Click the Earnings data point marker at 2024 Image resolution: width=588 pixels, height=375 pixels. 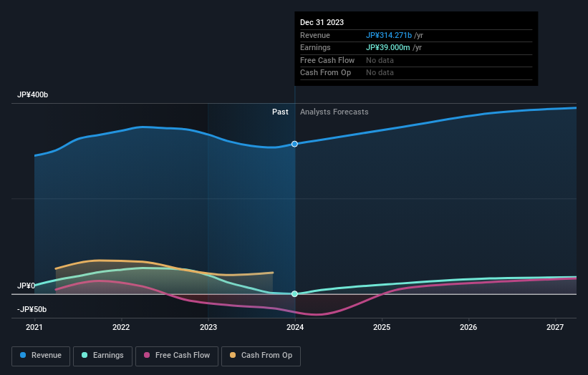tap(295, 293)
